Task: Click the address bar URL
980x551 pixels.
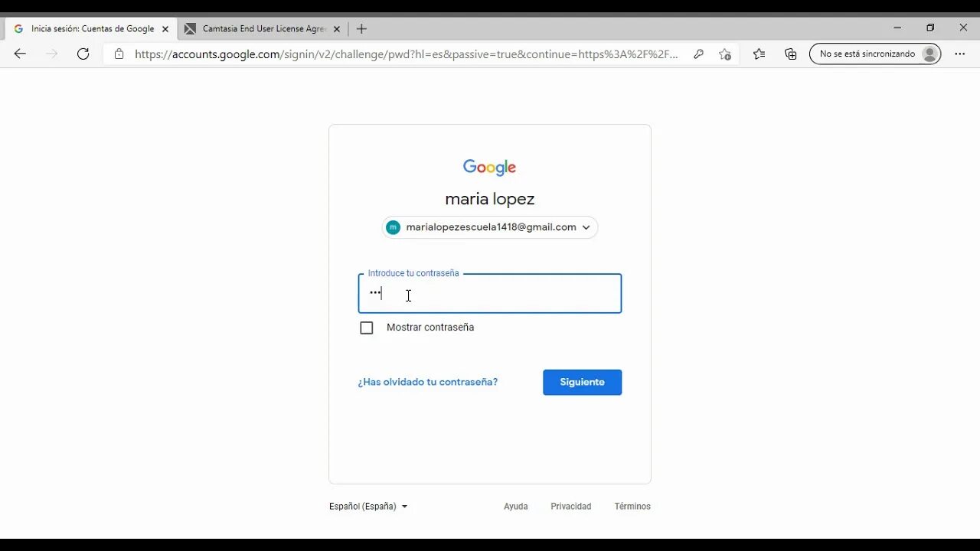Action: pos(406,54)
